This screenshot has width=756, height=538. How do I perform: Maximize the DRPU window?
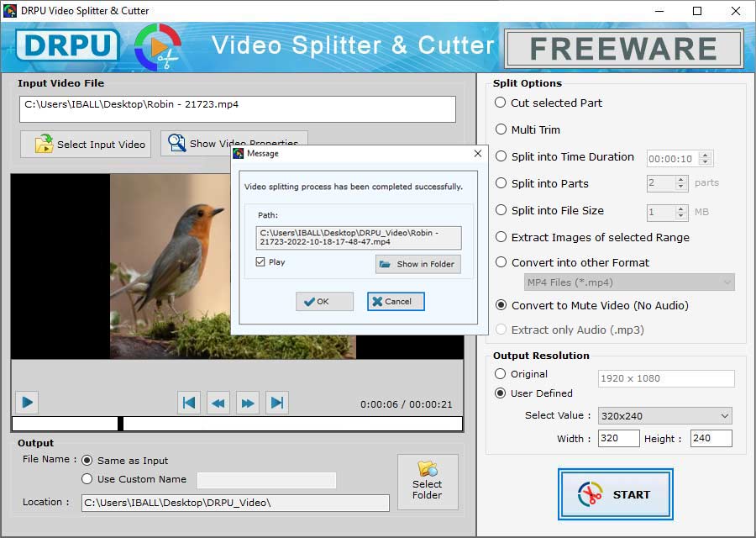[x=697, y=11]
